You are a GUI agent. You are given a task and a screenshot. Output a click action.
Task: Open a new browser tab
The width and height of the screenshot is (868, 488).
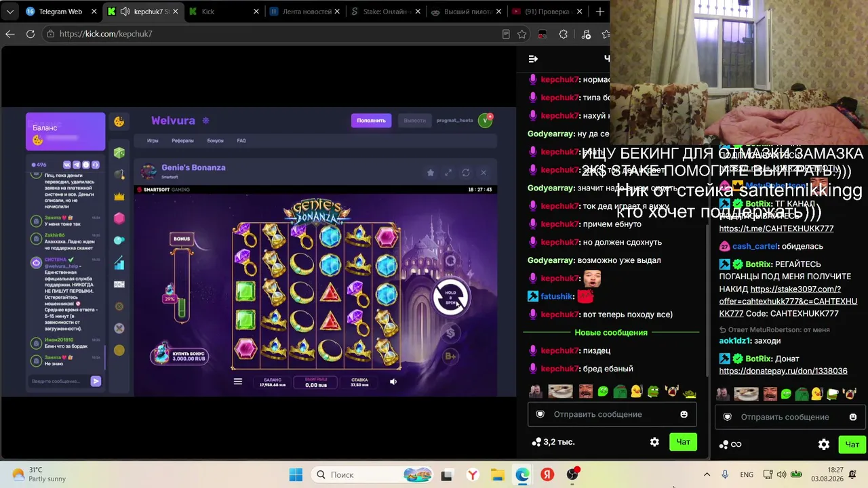[x=599, y=12]
